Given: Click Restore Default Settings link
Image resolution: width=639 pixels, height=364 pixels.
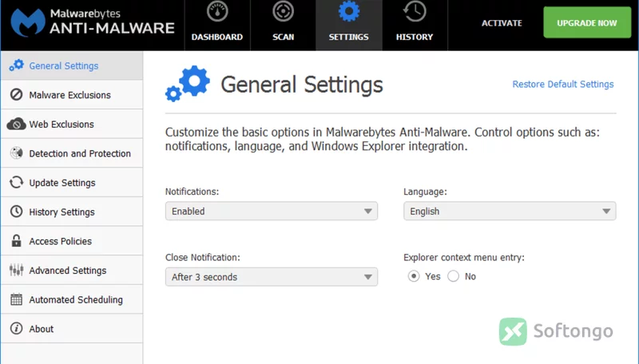Looking at the screenshot, I should (x=563, y=85).
